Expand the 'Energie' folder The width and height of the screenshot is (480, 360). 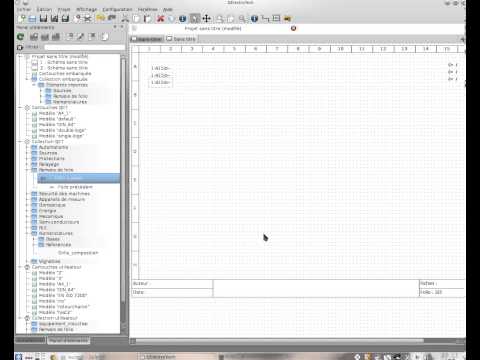point(27,211)
